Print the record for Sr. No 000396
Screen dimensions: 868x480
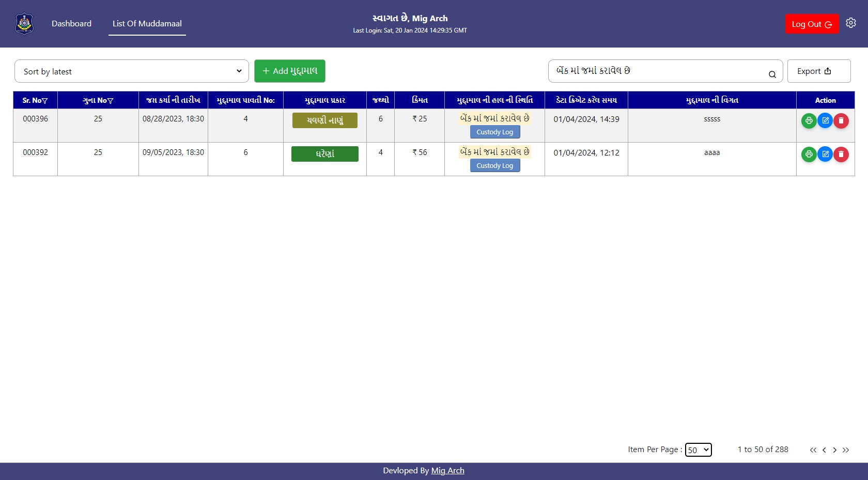click(x=809, y=121)
